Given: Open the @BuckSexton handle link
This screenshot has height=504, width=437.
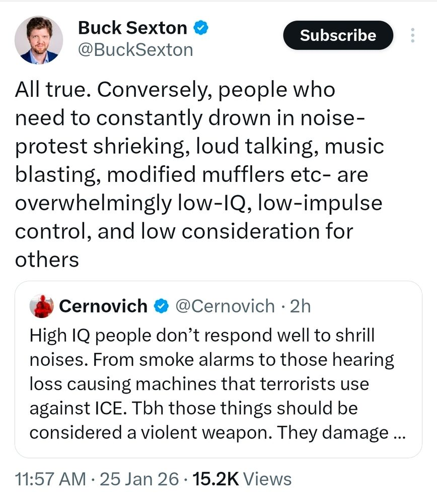Looking at the screenshot, I should (135, 50).
